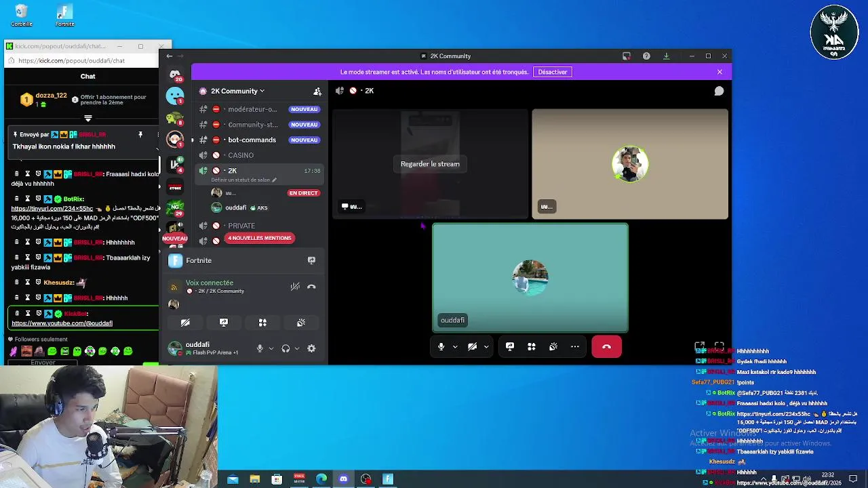The image size is (868, 488).
Task: Open the turtle server icon
Action: (x=175, y=118)
